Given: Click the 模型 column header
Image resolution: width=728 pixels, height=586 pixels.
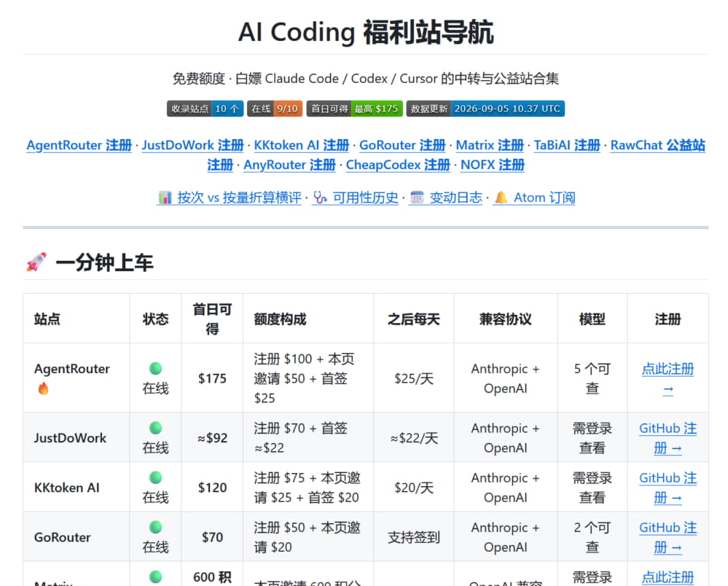Looking at the screenshot, I should [x=592, y=319].
